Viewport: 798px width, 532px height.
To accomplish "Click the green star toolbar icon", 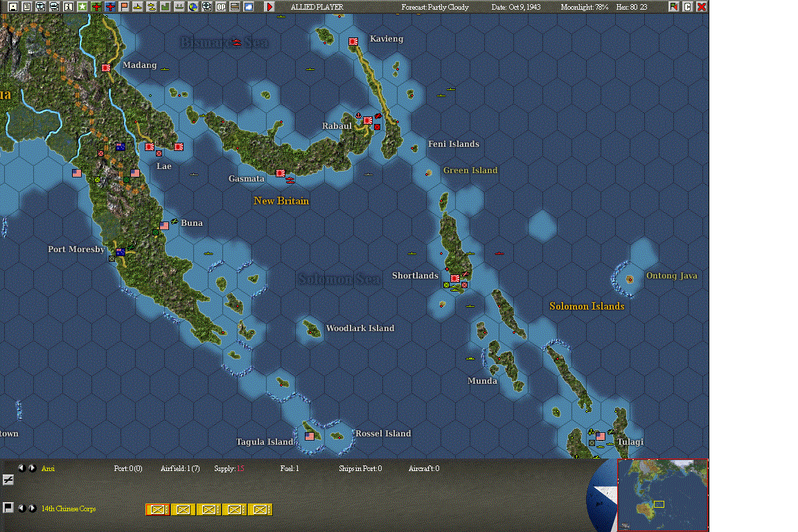I will pos(82,7).
